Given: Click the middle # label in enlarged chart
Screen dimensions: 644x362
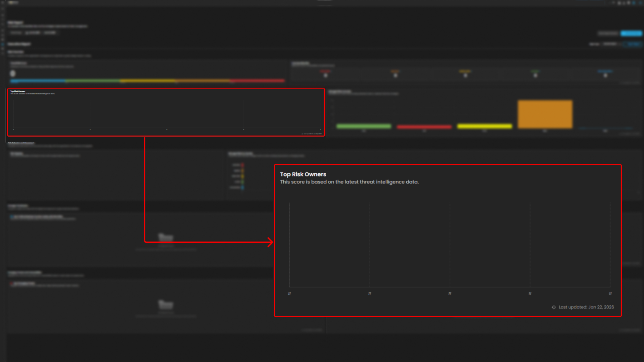Looking at the screenshot, I should 450,293.
